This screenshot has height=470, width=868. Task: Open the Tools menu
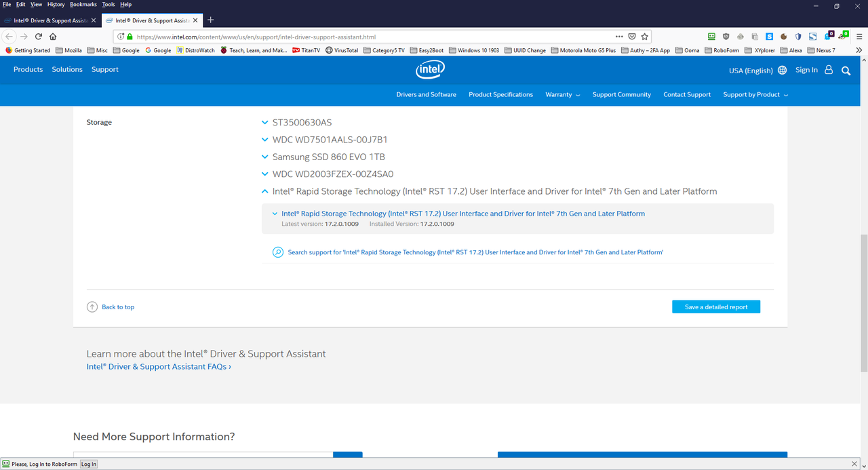(108, 4)
